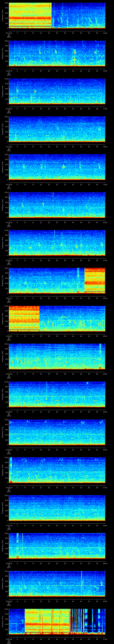The image size is (114, 644).
Task: Select the spectrogram panel starting at 18:24:00
Action: (x=57, y=394)
